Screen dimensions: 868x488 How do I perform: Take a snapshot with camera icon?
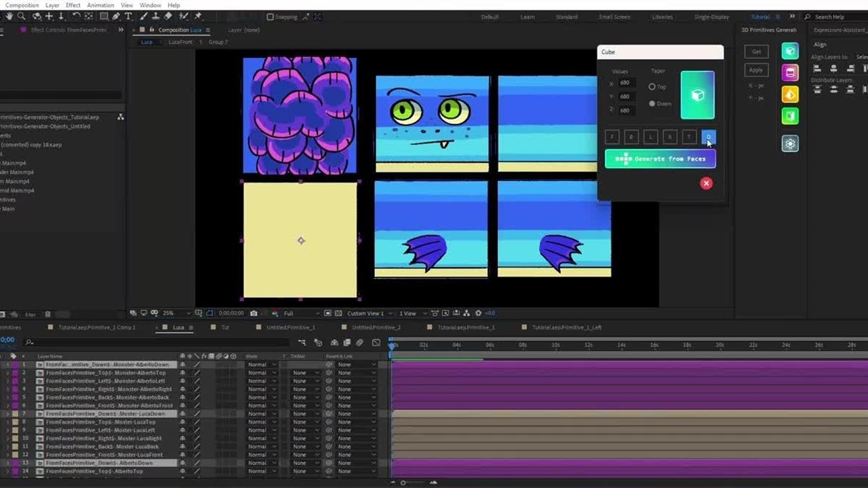(x=254, y=313)
